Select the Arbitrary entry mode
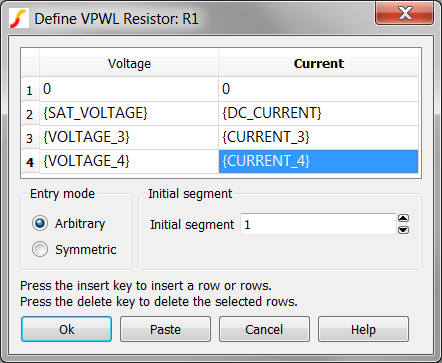The height and width of the screenshot is (363, 442). click(x=40, y=223)
